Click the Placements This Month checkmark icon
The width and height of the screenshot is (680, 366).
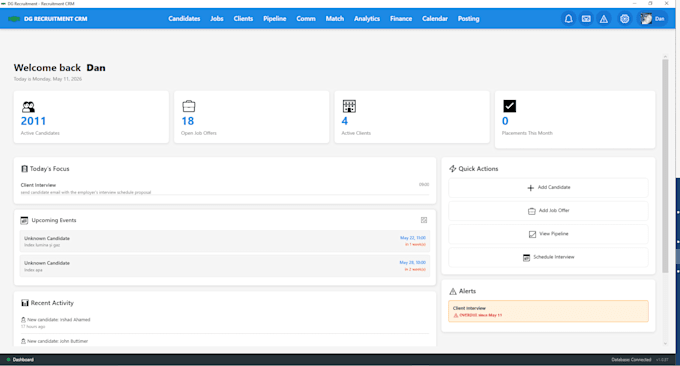point(510,106)
